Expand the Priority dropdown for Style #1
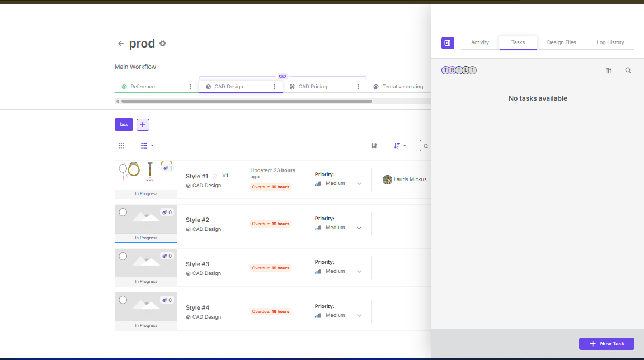 (359, 184)
